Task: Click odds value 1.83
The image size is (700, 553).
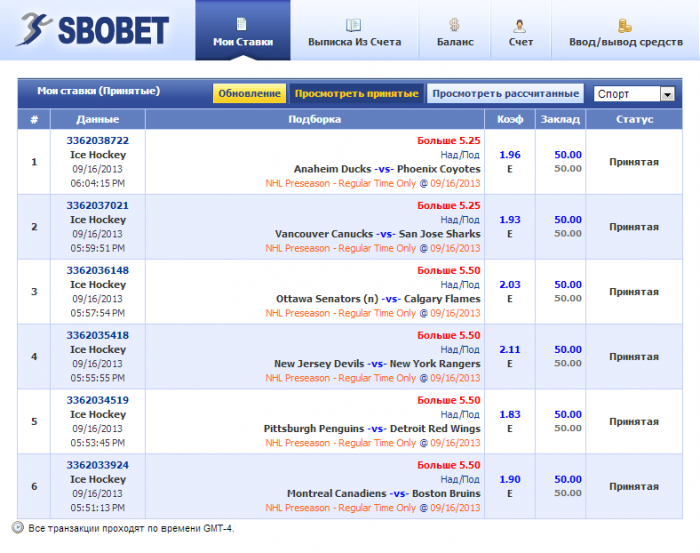Action: coord(510,414)
